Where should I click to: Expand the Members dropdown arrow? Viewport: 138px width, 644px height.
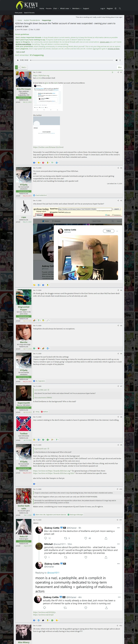[81, 8]
